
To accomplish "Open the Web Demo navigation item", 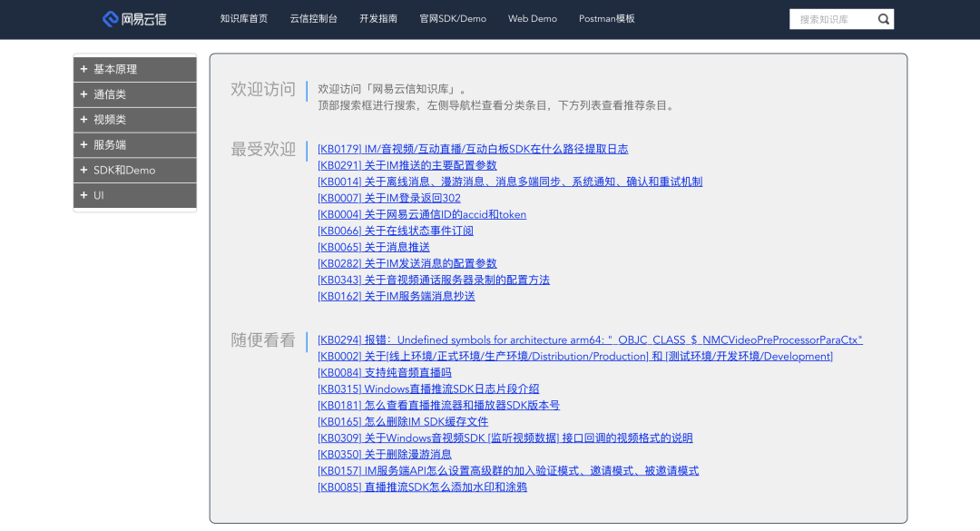I will tap(533, 19).
